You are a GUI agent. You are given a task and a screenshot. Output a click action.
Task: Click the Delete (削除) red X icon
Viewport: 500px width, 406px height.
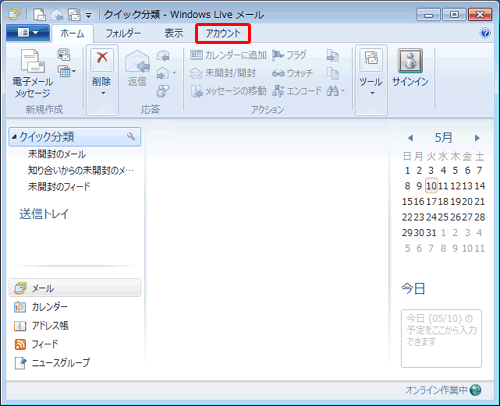(102, 59)
